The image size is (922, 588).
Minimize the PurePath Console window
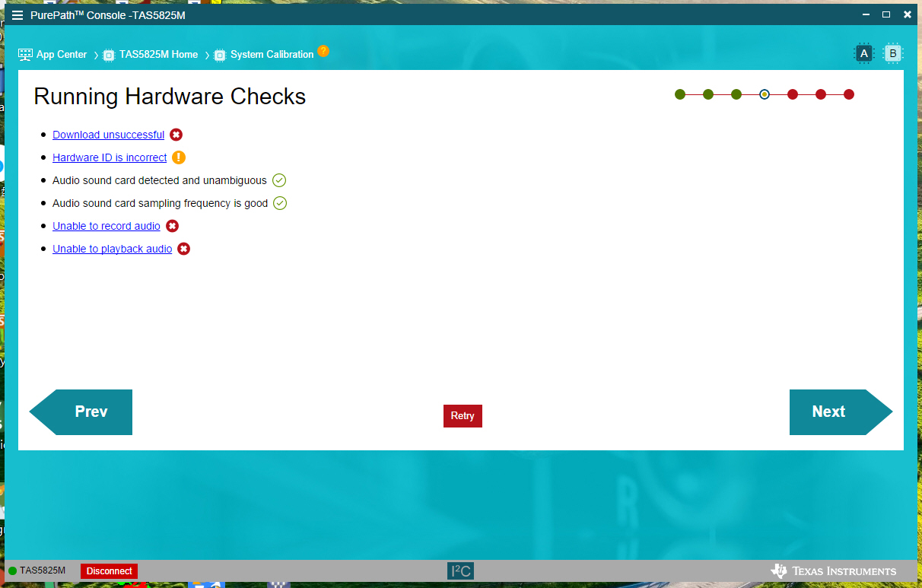[x=865, y=14]
